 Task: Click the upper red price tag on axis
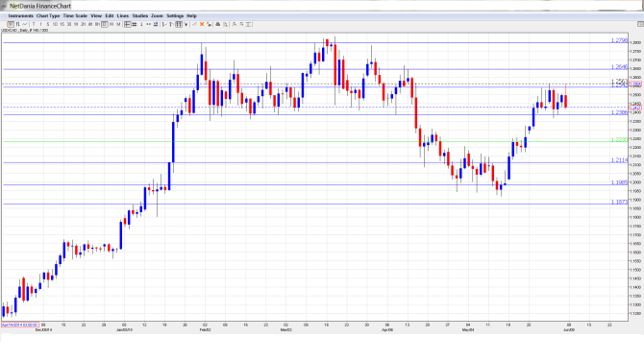[635, 84]
